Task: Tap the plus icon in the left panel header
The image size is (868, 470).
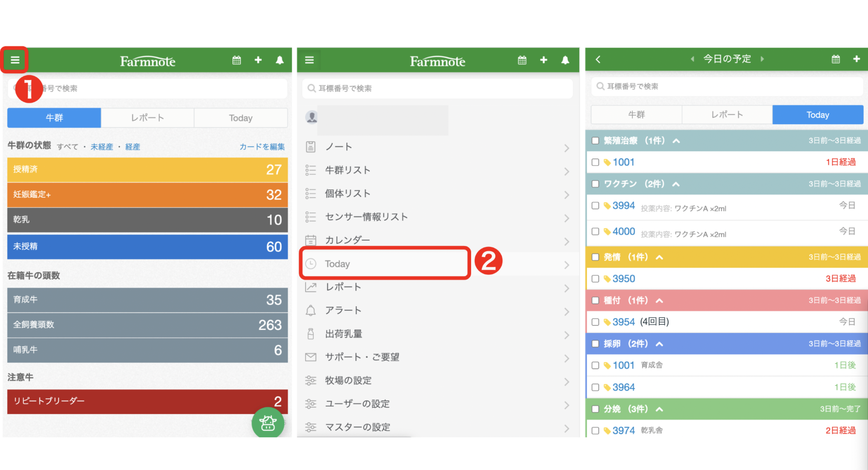Action: (258, 60)
